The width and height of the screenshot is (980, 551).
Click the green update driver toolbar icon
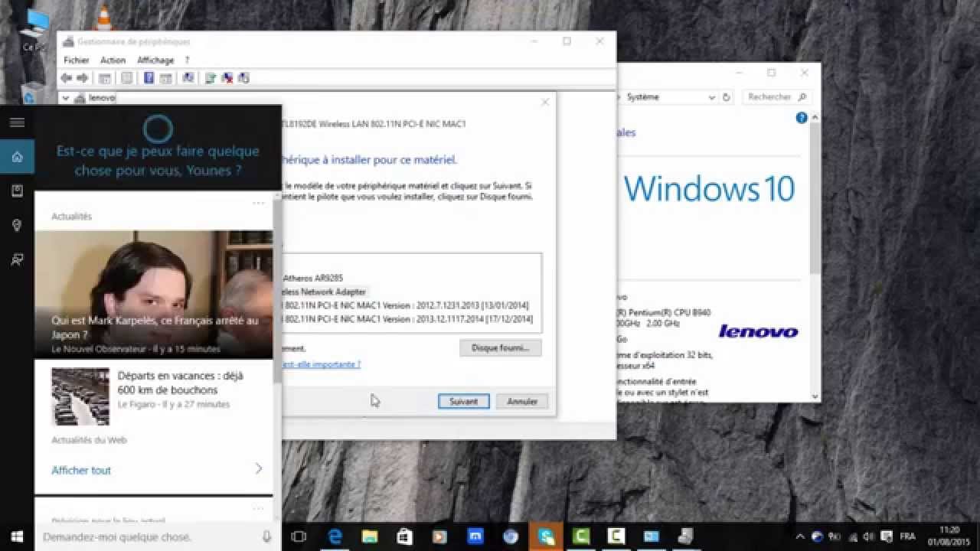(211, 78)
